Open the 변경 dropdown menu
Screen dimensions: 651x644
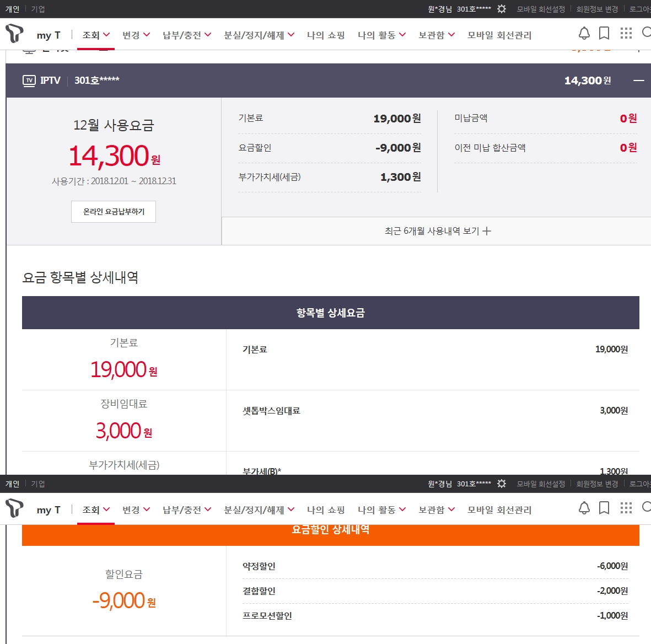[x=136, y=35]
